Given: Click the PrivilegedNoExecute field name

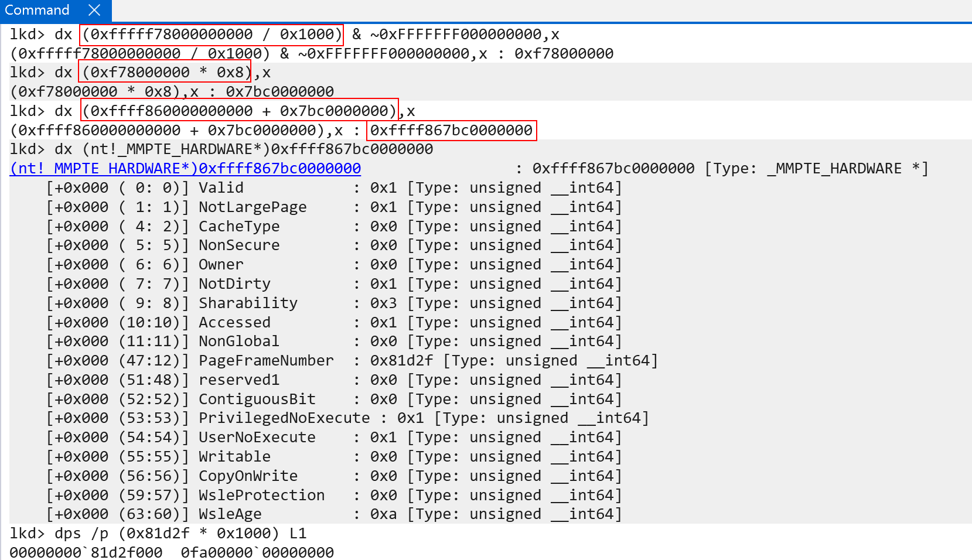Looking at the screenshot, I should click(x=284, y=418).
